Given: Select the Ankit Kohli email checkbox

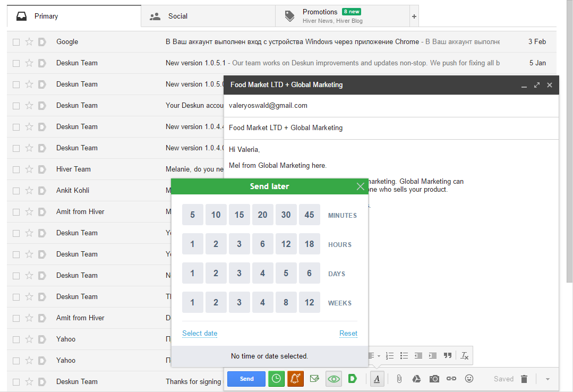Looking at the screenshot, I should tap(16, 191).
